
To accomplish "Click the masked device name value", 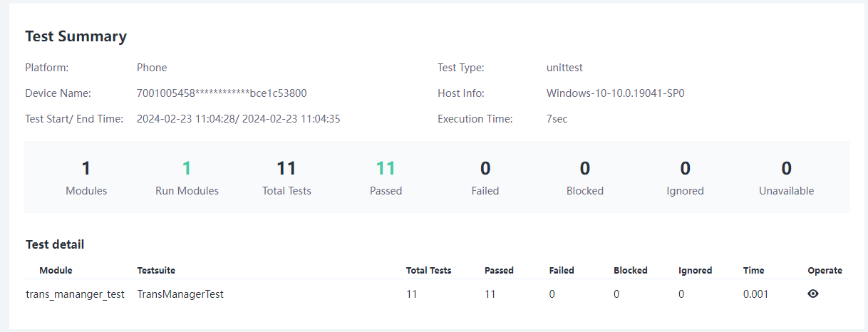I will tap(222, 93).
